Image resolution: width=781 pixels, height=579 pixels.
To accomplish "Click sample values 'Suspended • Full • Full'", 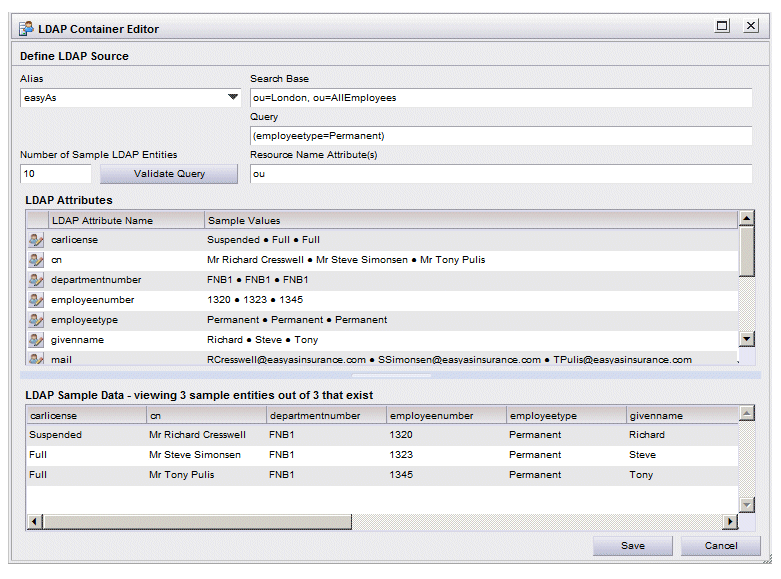I will [263, 240].
